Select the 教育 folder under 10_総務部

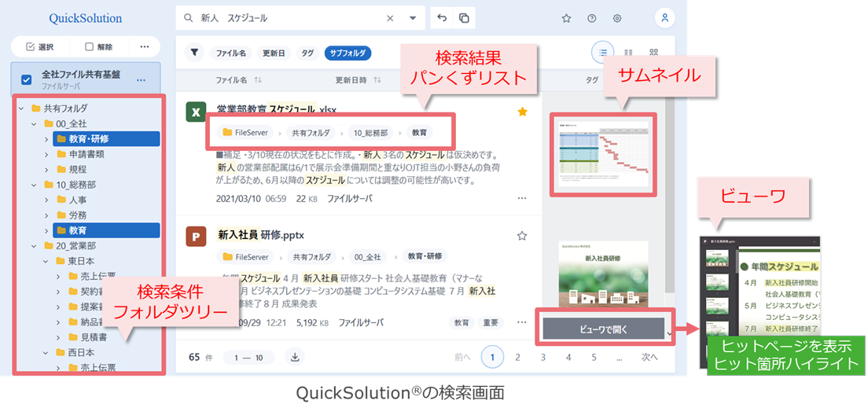pyautogui.click(x=106, y=230)
